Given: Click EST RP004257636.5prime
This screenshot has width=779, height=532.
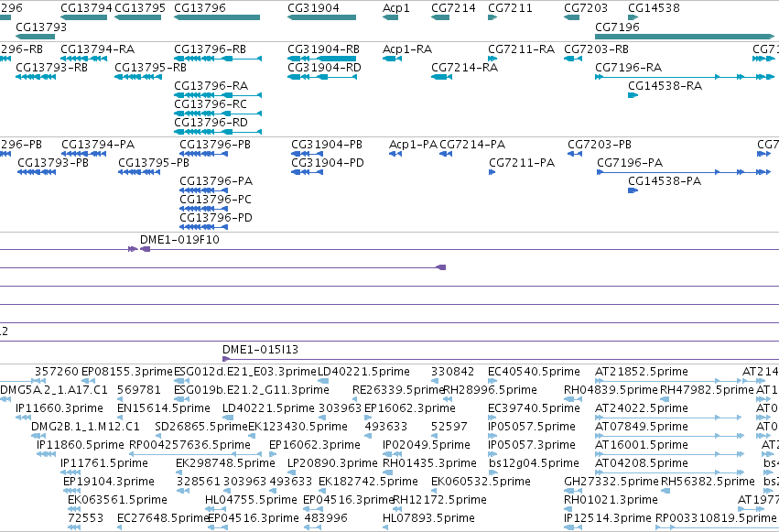Looking at the screenshot, I should (189, 445).
